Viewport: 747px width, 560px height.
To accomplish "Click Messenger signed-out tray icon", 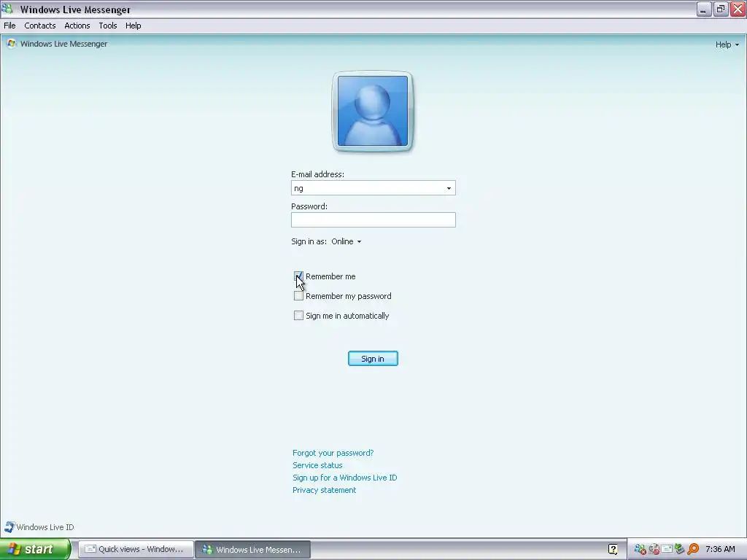I will click(x=640, y=550).
